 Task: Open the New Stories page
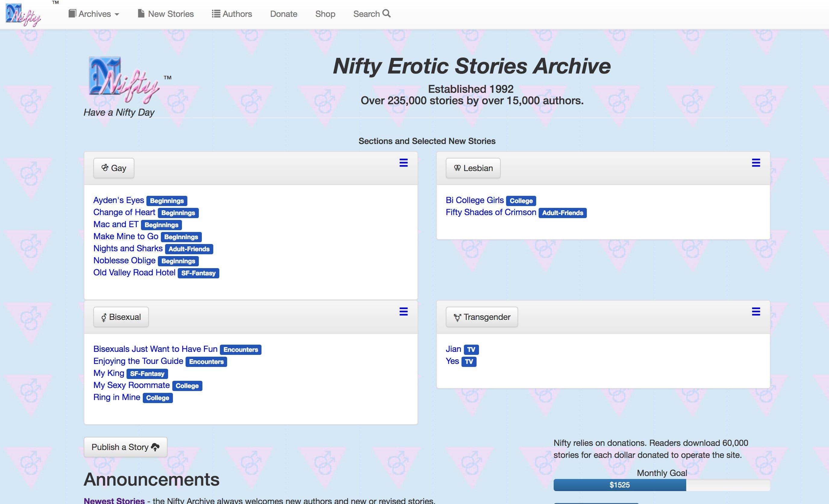point(166,14)
